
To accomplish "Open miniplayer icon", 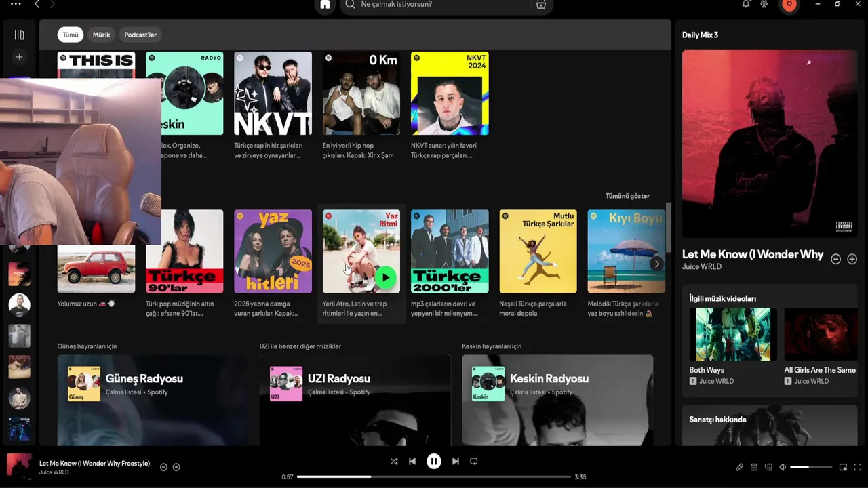I will tap(843, 467).
